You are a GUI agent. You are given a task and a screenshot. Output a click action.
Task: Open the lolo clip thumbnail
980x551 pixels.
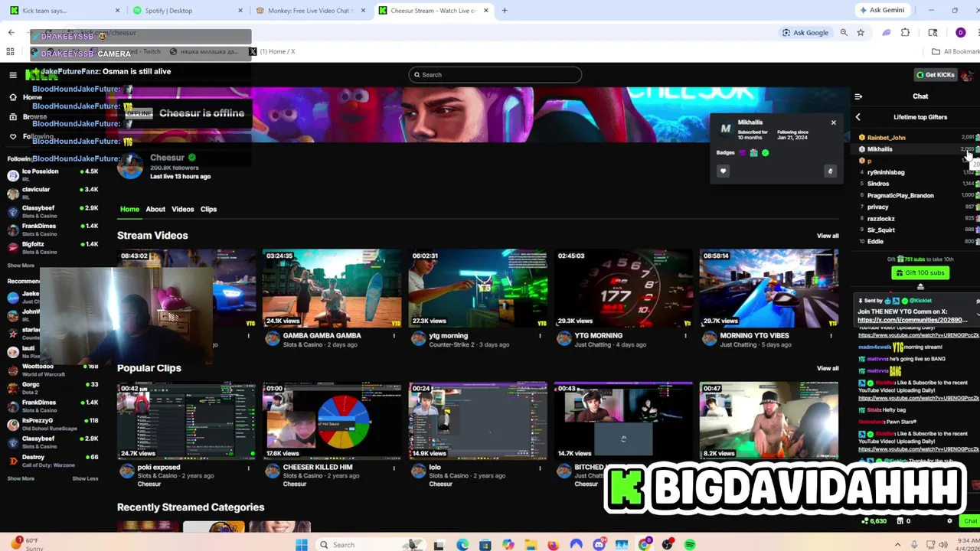(478, 421)
